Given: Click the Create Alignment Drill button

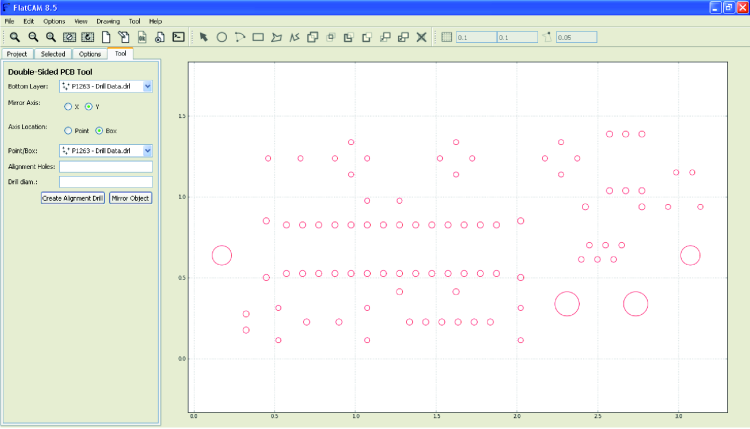Looking at the screenshot, I should 73,198.
